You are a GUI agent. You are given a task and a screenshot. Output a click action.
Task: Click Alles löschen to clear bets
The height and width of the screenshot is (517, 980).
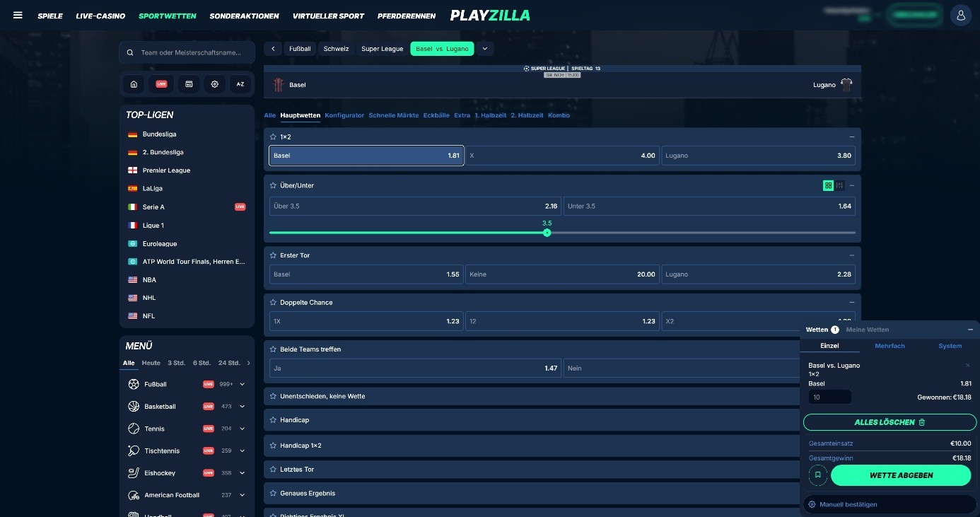click(x=889, y=422)
